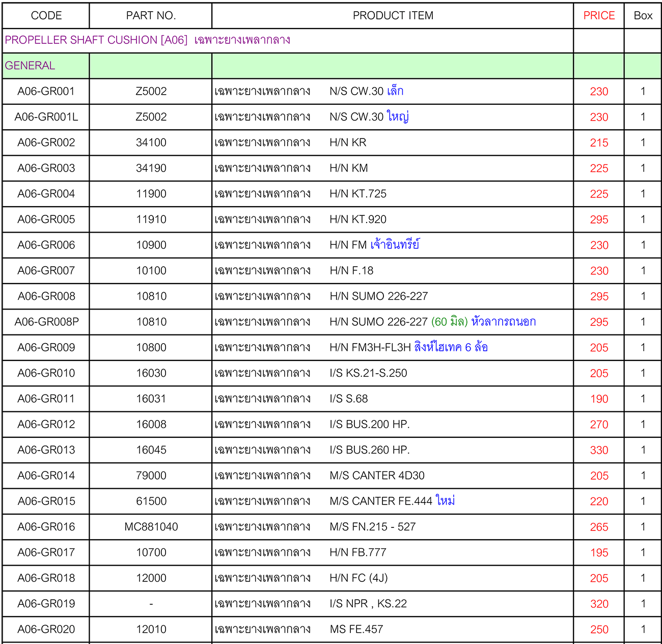Select code cell A06-GR001L

coord(46,117)
